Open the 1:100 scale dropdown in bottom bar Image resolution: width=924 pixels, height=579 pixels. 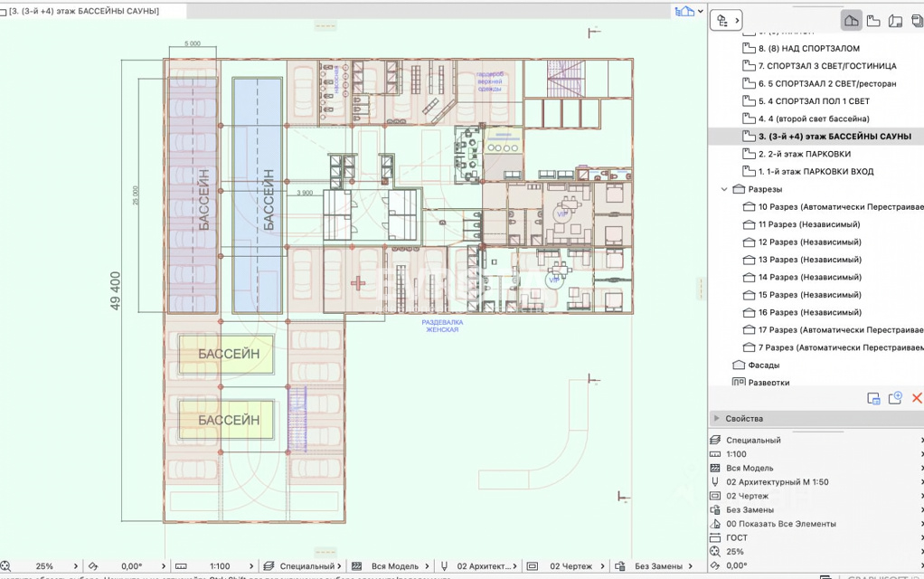click(x=220, y=566)
